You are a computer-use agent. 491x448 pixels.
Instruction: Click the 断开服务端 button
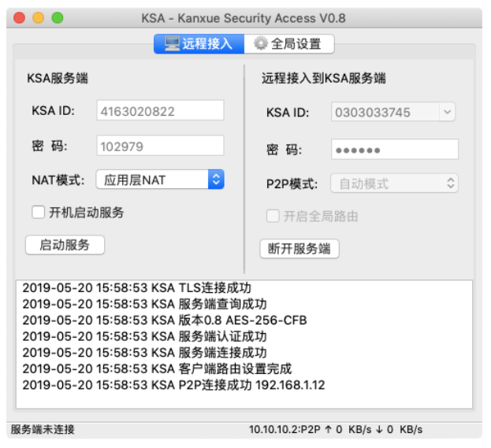click(299, 249)
